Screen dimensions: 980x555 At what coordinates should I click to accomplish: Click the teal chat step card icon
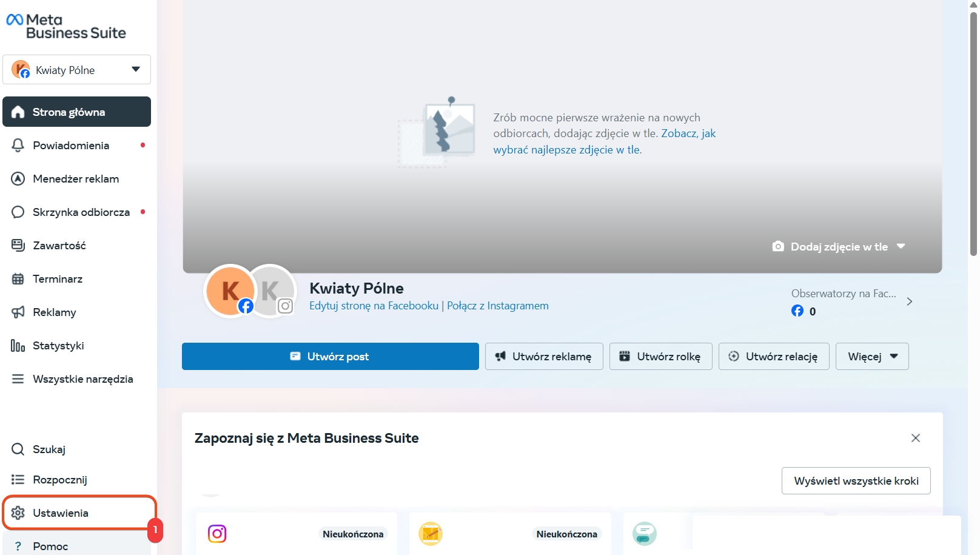[x=645, y=534]
